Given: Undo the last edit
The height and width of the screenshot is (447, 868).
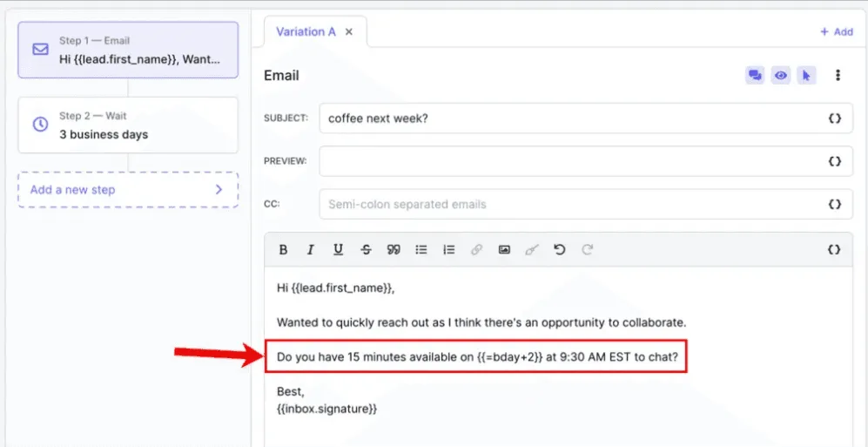Looking at the screenshot, I should click(560, 250).
